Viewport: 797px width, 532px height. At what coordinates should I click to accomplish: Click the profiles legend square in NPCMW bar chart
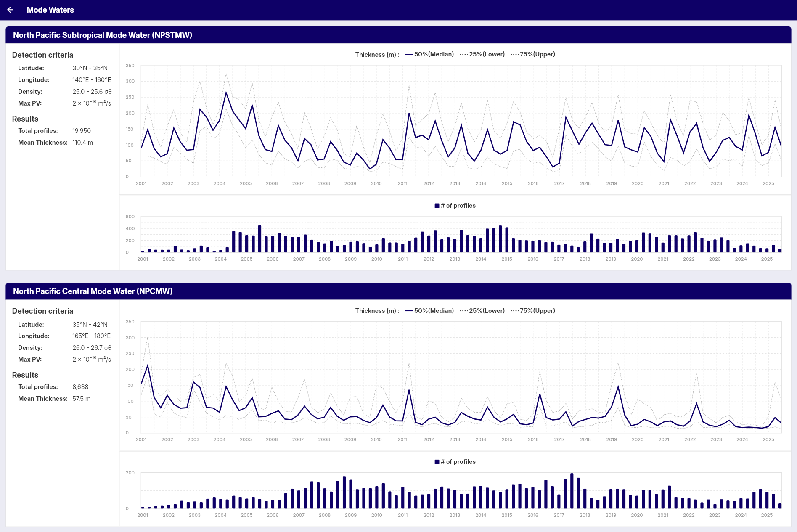[x=436, y=461]
